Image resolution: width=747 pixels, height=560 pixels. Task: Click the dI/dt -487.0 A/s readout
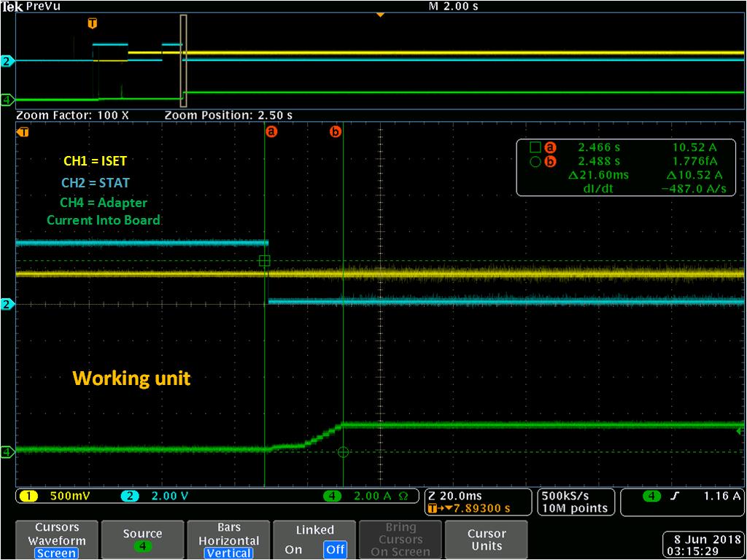[694, 189]
